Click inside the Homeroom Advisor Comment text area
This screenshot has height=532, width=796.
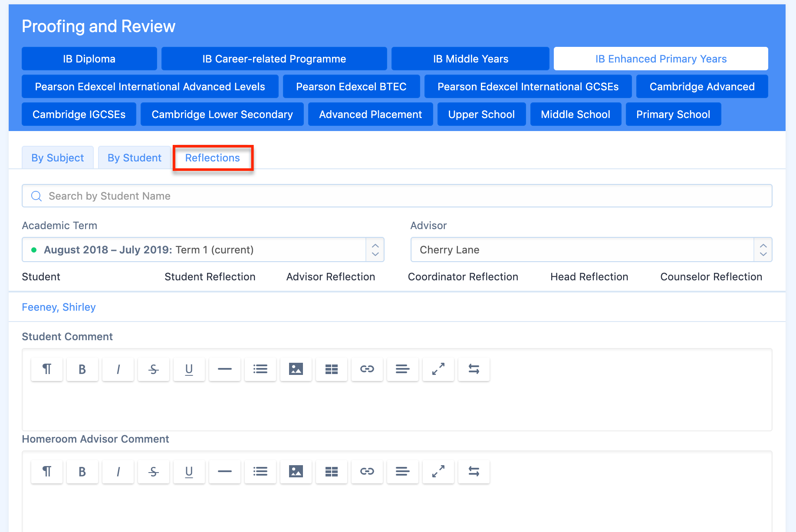click(x=397, y=508)
